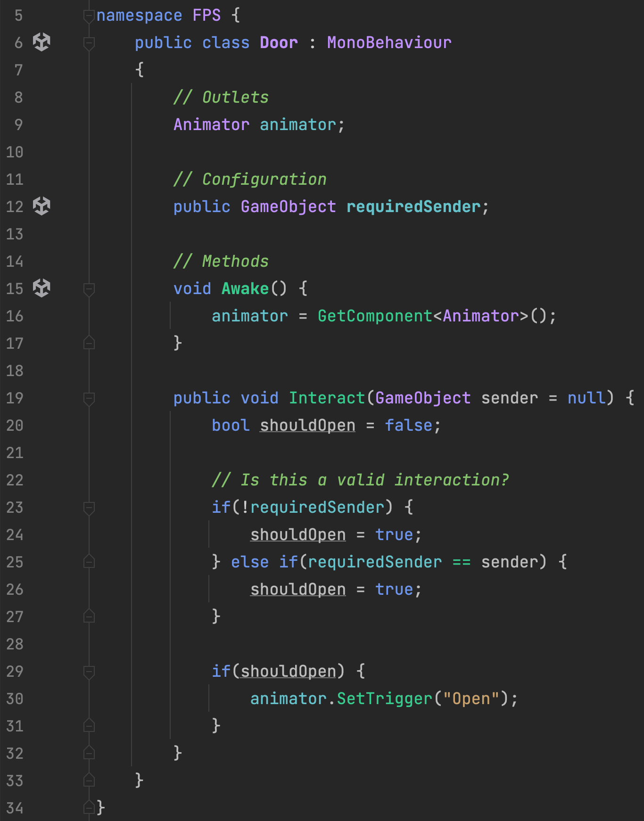Place cursor on the "Open" string literal
This screenshot has width=644, height=821.
pos(471,699)
